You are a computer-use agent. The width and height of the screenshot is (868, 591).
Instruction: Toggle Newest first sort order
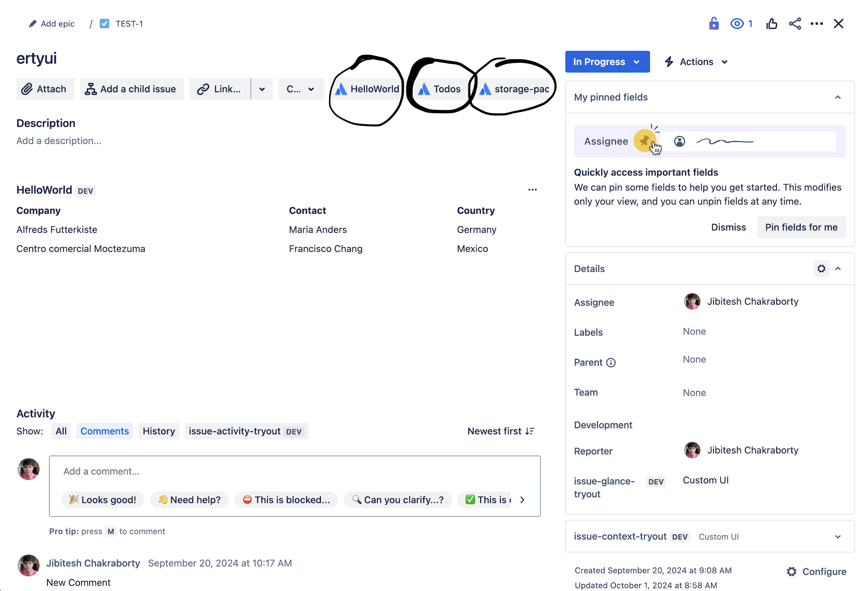tap(501, 431)
